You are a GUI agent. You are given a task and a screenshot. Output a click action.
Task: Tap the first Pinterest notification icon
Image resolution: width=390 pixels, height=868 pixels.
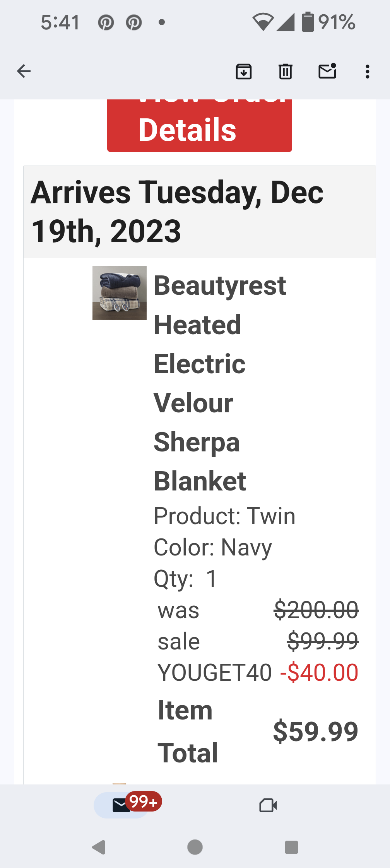[106, 22]
